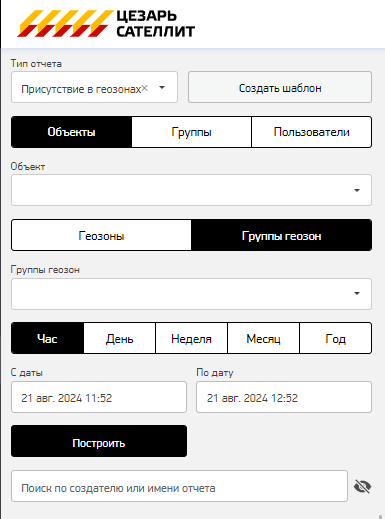
Task: Open the Тип отчета dropdown arrow
Action: click(x=162, y=88)
